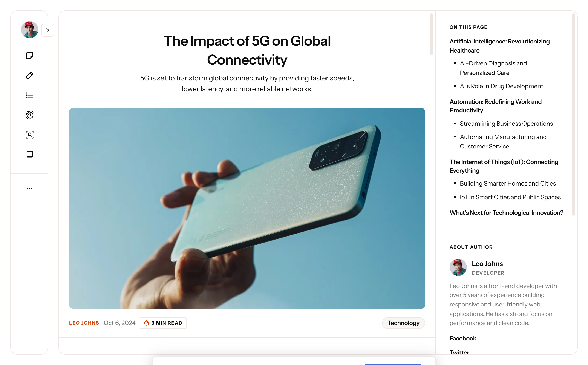Click the profile avatar at sidebar top
Viewport: 588px width, 365px height.
pos(29,30)
